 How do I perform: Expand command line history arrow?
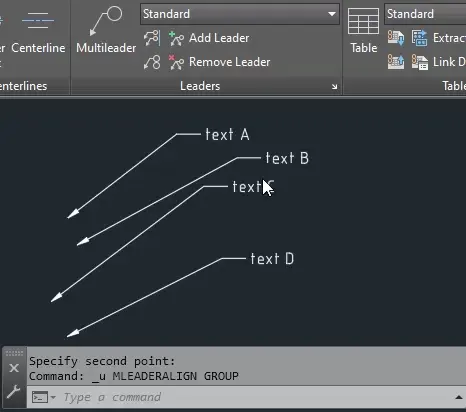pyautogui.click(x=459, y=397)
